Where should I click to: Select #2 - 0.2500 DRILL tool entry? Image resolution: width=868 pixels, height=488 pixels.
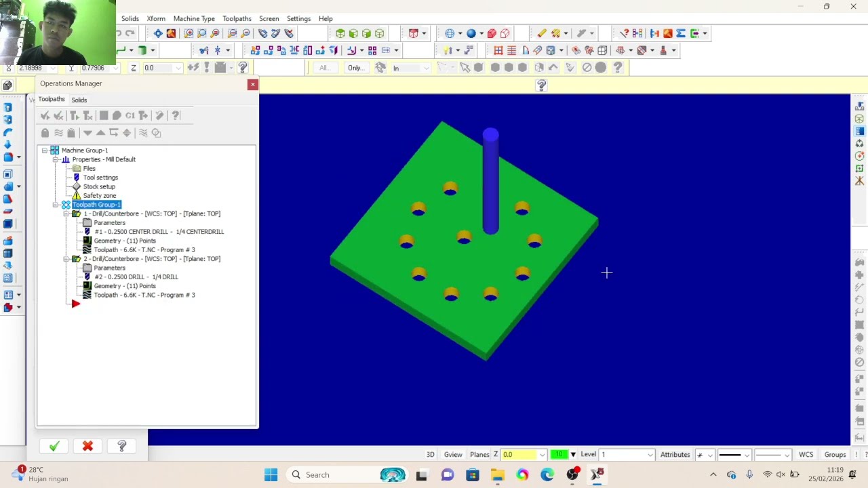(136, 277)
